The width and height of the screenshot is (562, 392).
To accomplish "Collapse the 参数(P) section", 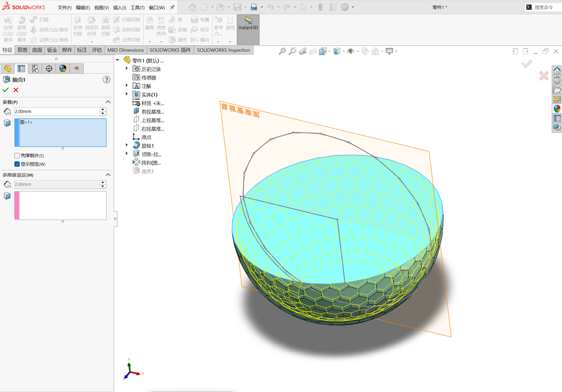I will (x=108, y=102).
